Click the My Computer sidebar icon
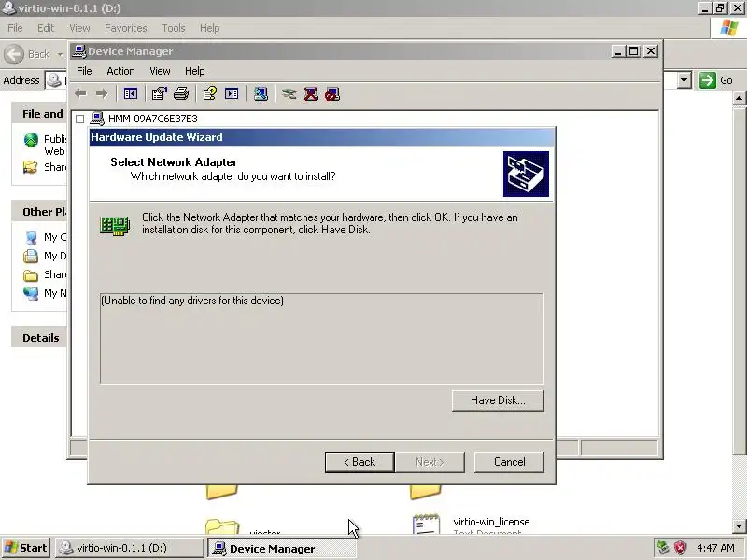This screenshot has width=747, height=560. click(x=31, y=237)
